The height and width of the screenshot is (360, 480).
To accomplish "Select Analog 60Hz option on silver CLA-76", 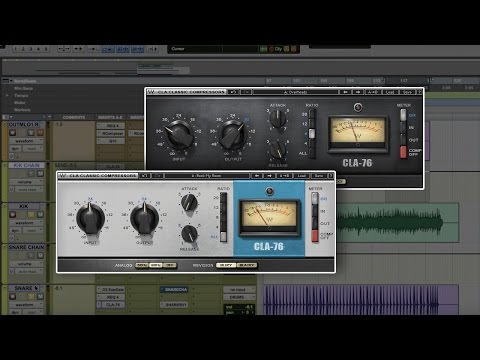I will 156,265.
